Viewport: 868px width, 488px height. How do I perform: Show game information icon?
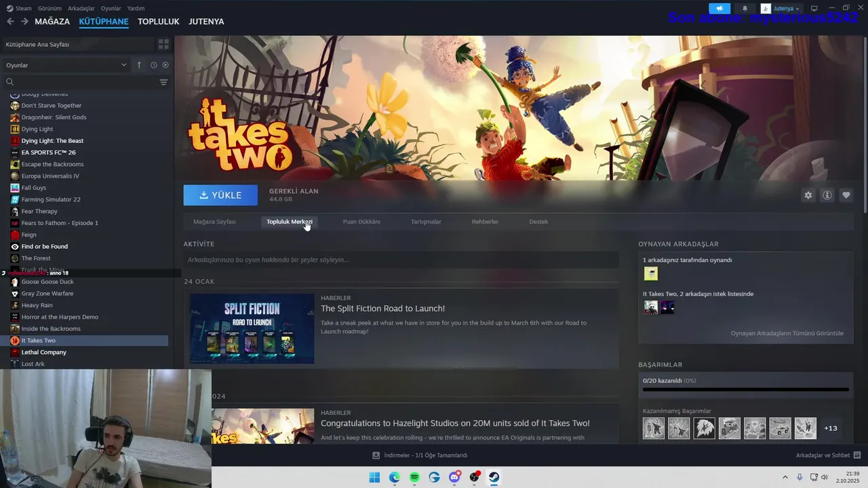pos(827,195)
